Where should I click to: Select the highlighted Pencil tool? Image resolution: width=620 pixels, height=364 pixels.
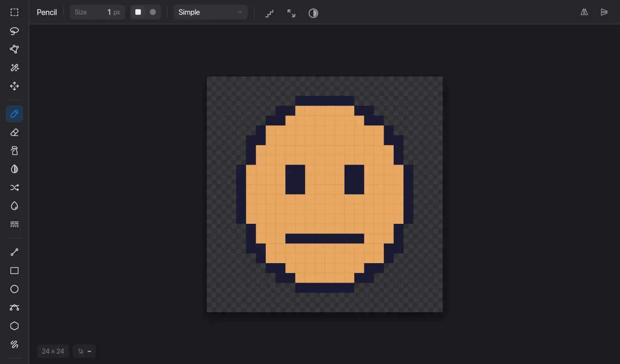pos(15,114)
